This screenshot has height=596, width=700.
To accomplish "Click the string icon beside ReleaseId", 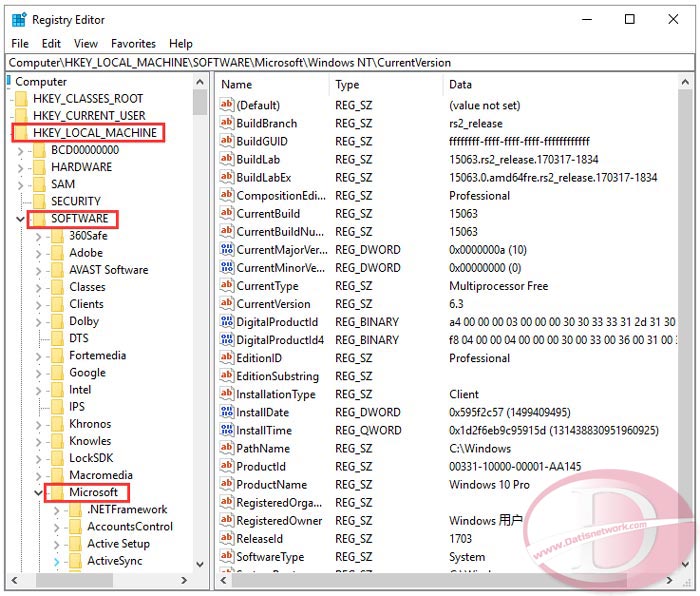I will pos(227,538).
